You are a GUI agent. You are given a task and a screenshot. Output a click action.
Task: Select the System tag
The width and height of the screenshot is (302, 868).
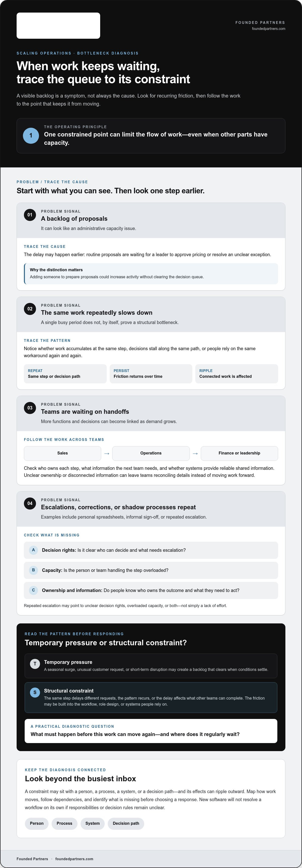[92, 823]
